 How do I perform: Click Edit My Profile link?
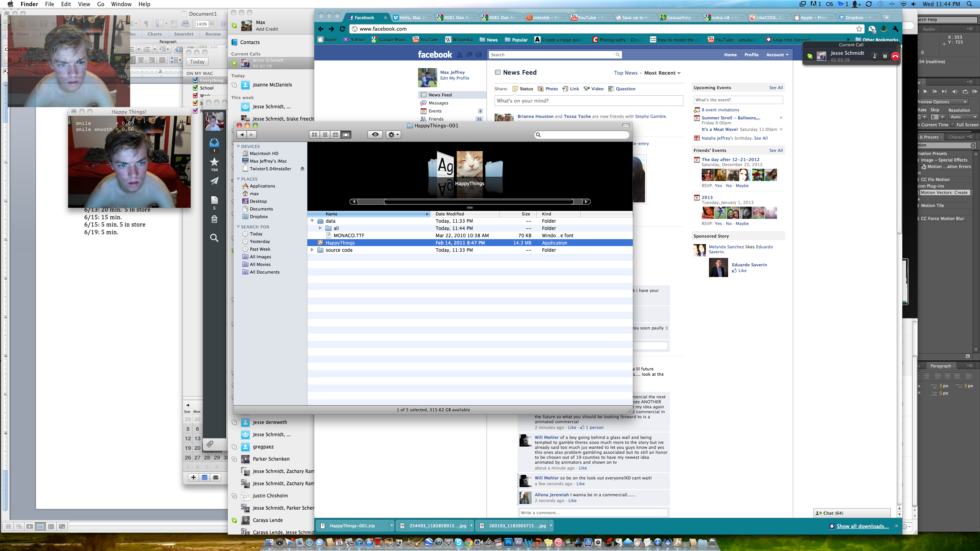point(454,78)
